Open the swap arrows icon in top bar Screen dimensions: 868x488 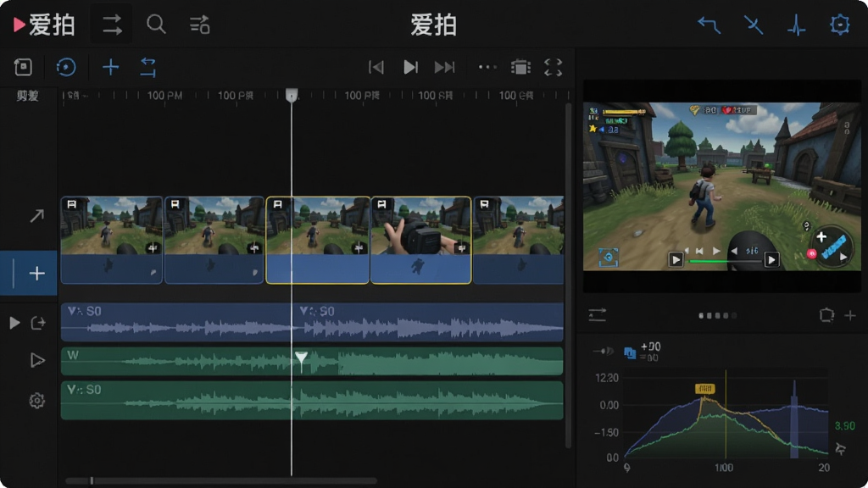[x=112, y=25]
